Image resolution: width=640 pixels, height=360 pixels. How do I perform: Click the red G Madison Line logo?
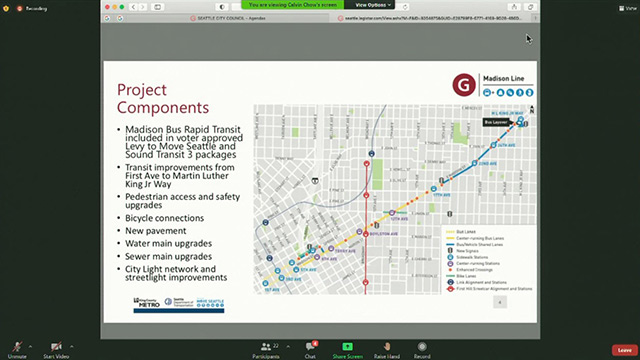coord(464,85)
